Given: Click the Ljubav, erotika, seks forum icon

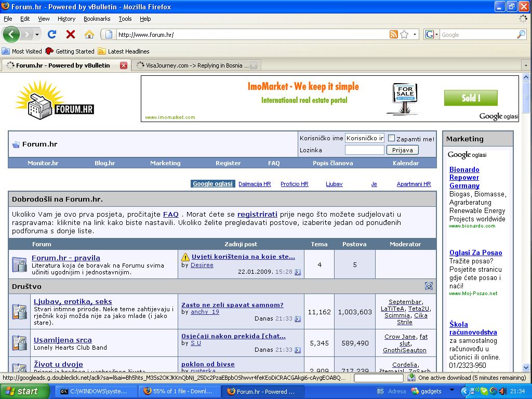Looking at the screenshot, I should tap(19, 312).
